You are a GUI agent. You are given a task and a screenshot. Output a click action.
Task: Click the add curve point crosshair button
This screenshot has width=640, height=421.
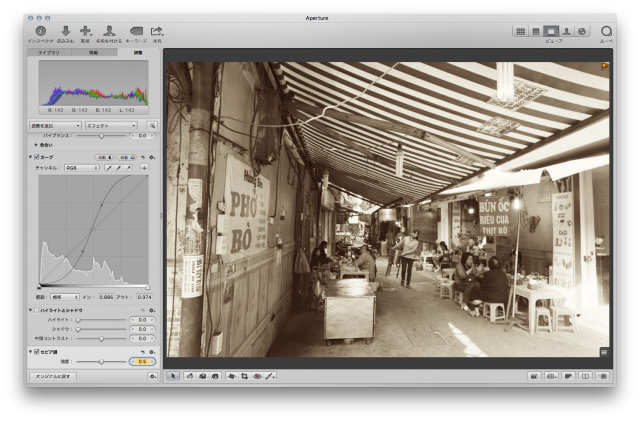(144, 168)
